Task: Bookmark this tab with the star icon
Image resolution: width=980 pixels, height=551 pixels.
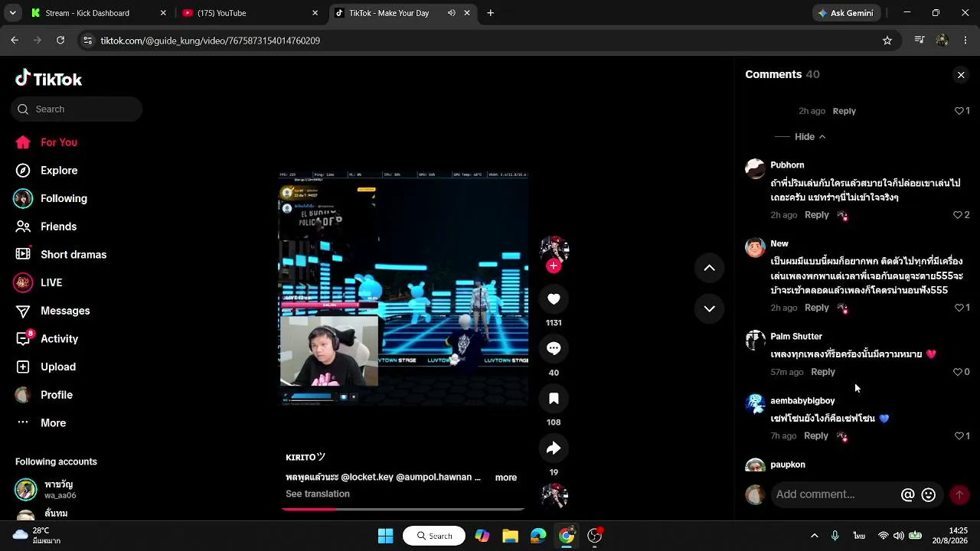Action: coord(887,41)
